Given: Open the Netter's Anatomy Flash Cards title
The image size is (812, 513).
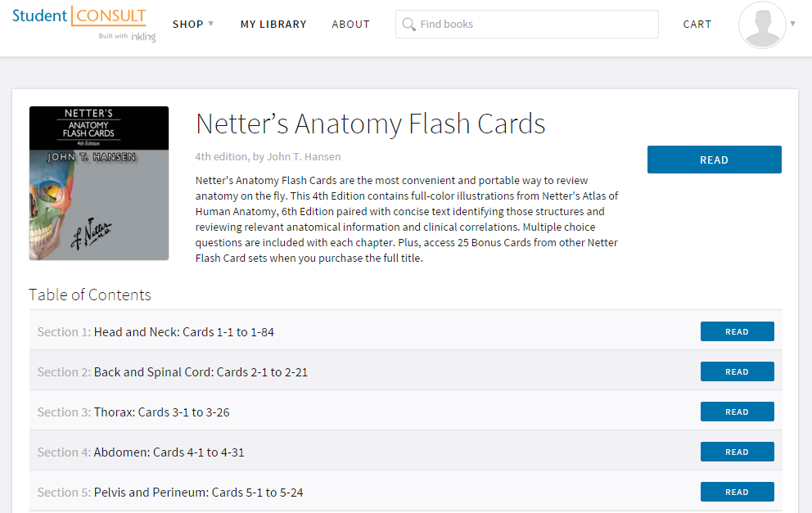Looking at the screenshot, I should coord(370,124).
